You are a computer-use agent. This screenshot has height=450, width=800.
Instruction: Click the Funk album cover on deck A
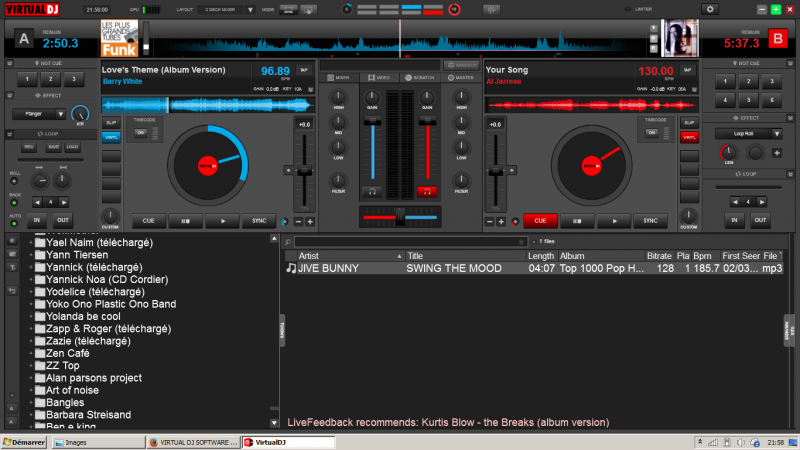pyautogui.click(x=119, y=38)
